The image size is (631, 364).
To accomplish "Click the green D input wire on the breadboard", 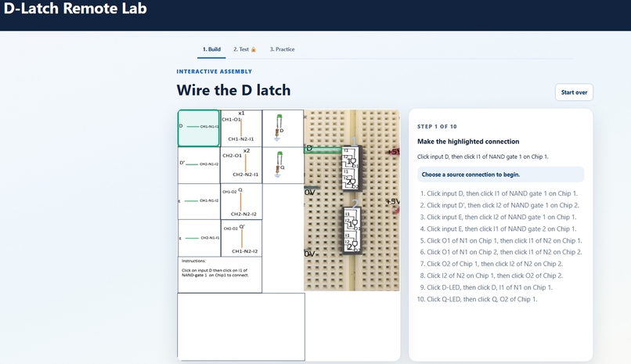I will pyautogui.click(x=323, y=150).
